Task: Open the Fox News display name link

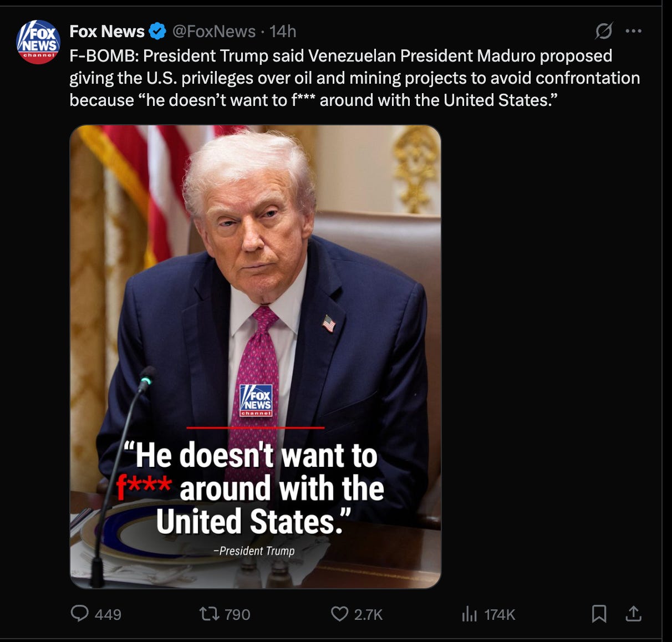Action: click(x=107, y=32)
